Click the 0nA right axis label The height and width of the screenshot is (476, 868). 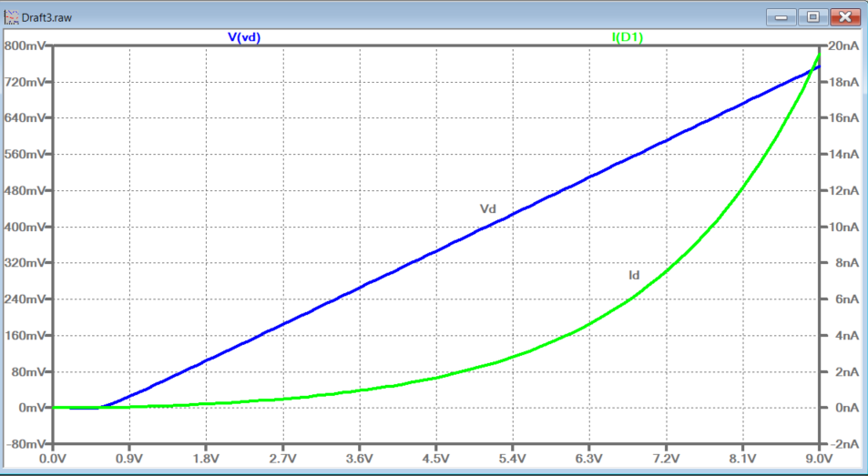845,408
